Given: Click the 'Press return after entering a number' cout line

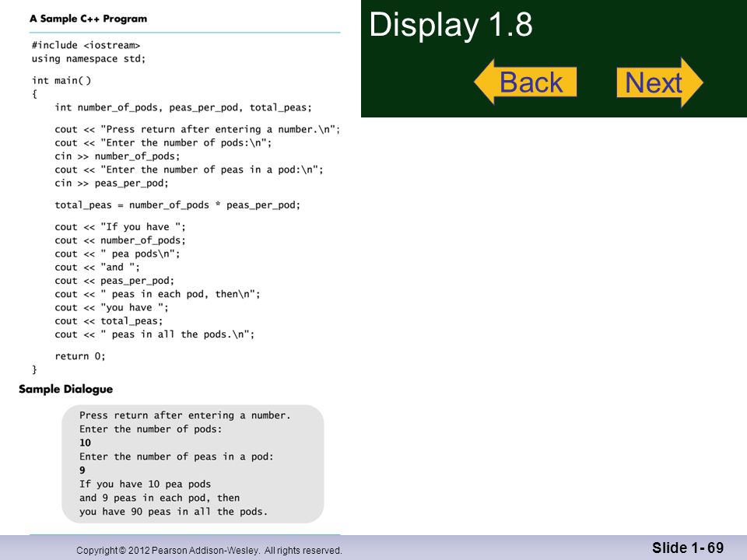Looking at the screenshot, I should 197,129.
